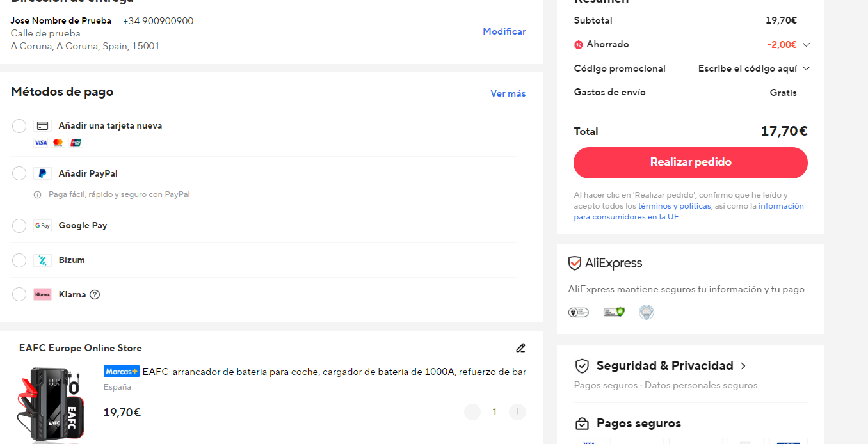Click the Marcas+ badge
Viewport: 868px width, 444px height.
(122, 371)
